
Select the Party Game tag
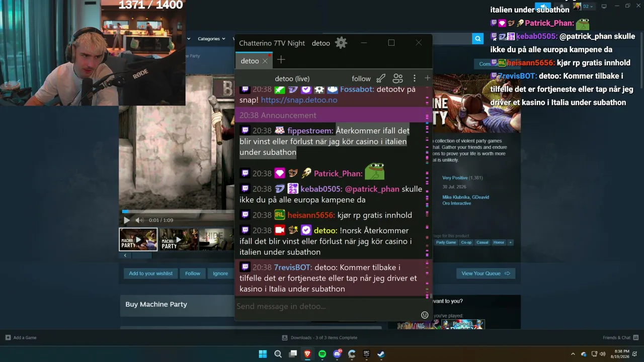click(446, 242)
